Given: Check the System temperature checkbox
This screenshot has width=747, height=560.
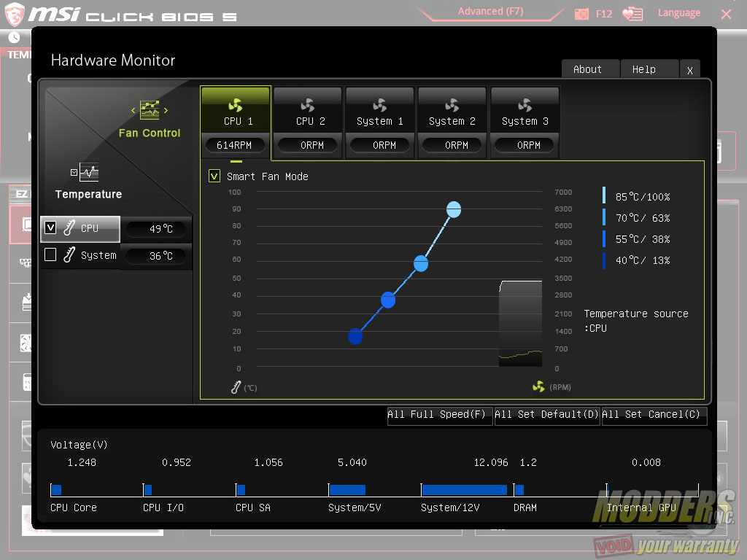Looking at the screenshot, I should 50,254.
